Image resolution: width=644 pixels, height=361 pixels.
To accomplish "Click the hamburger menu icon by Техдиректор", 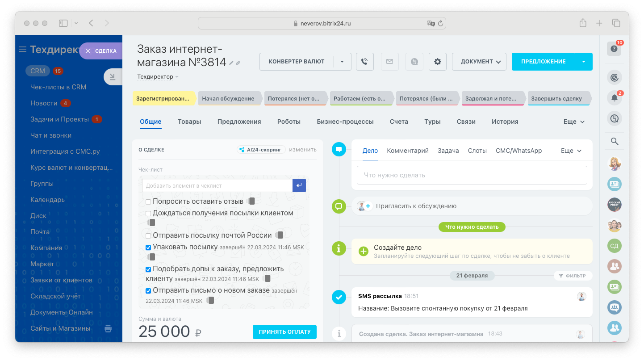I will [x=23, y=50].
